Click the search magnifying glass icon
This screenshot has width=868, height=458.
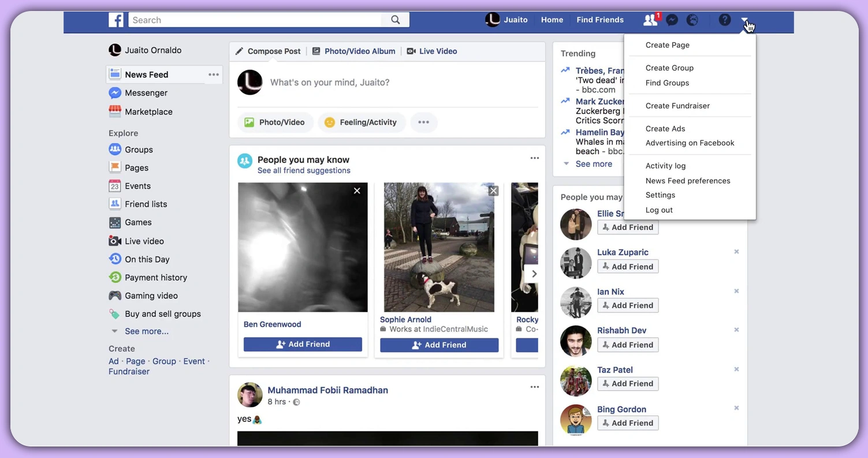click(x=395, y=19)
